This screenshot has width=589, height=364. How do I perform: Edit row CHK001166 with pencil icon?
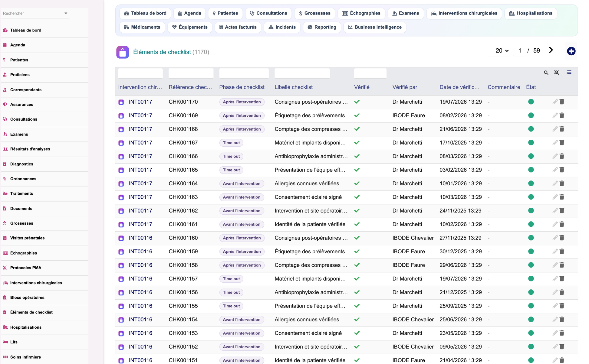tap(555, 156)
